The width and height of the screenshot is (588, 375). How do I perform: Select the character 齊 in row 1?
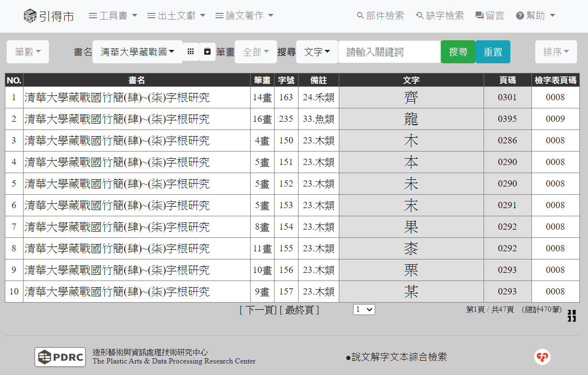click(411, 98)
